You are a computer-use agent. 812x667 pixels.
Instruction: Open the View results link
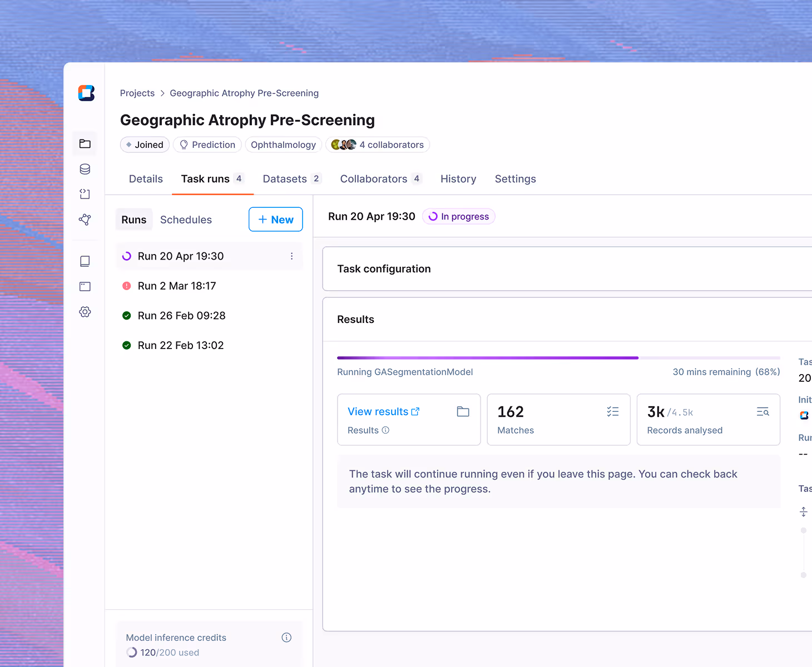(383, 412)
